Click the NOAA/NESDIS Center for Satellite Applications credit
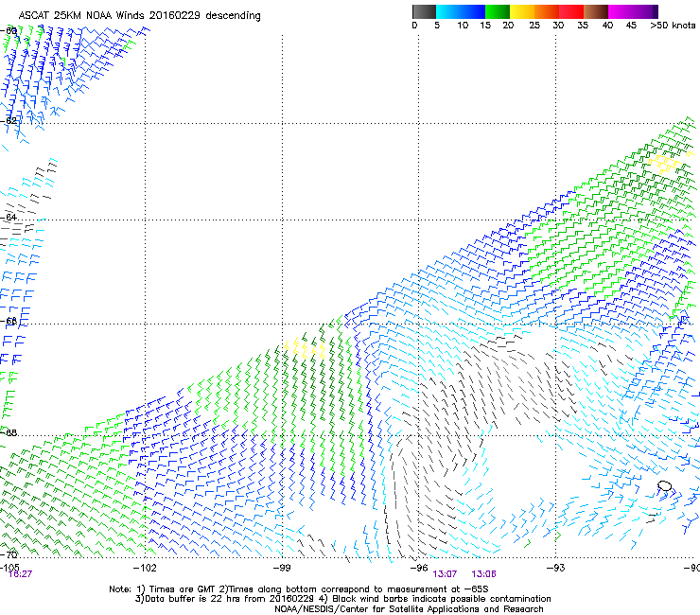The height and width of the screenshot is (615, 700). (409, 609)
